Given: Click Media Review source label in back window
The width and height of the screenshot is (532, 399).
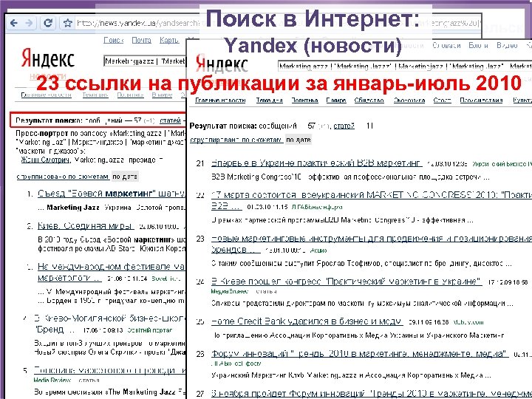Looking at the screenshot, I should 52,381.
